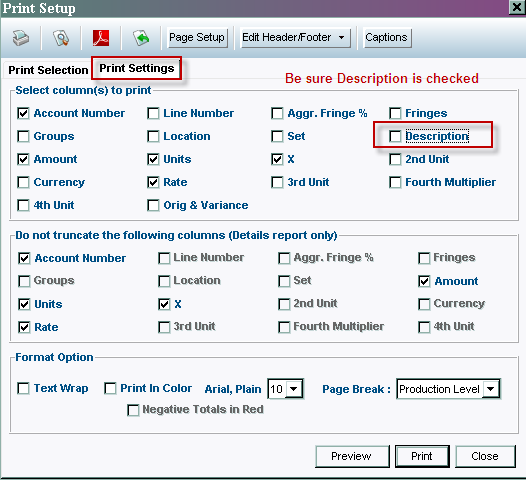Enable the Text Wrap option
This screenshot has width=526, height=480.
(x=23, y=388)
